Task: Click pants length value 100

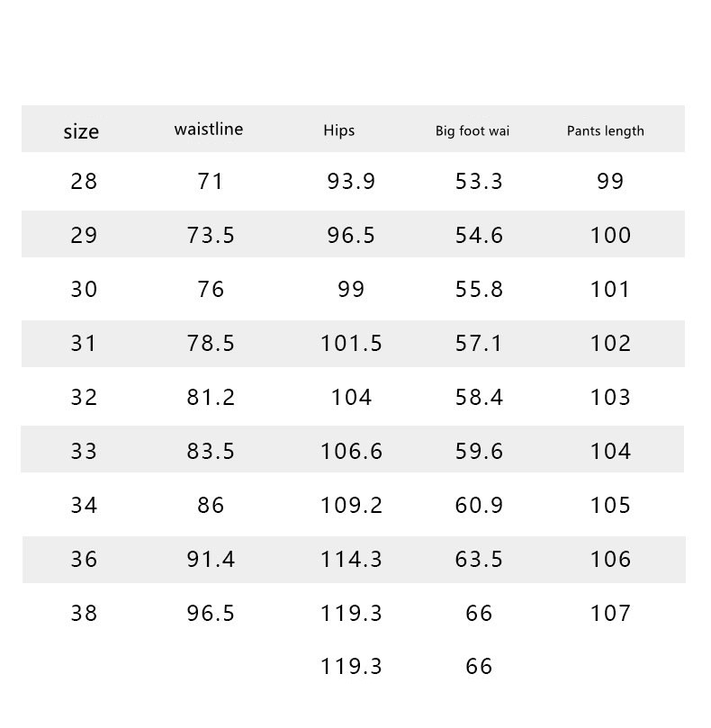Action: (611, 236)
